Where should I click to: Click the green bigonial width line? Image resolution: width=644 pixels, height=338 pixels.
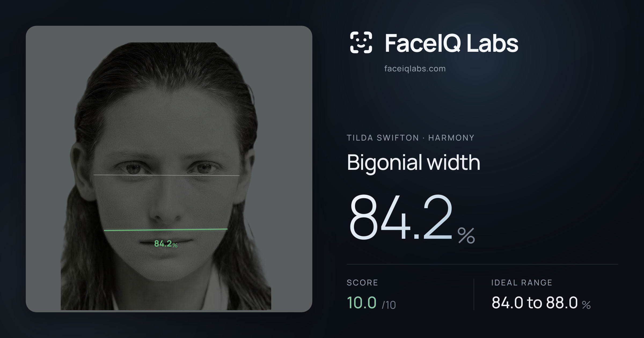pos(166,230)
